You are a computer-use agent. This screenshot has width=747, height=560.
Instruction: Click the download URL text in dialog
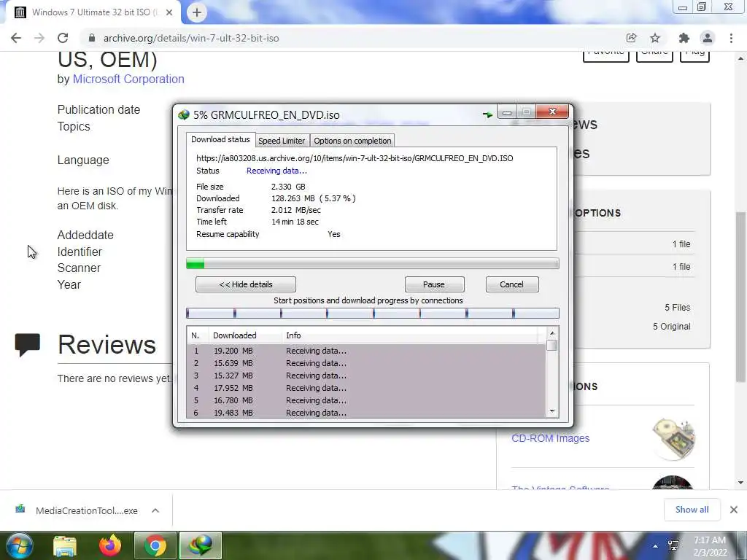point(355,158)
